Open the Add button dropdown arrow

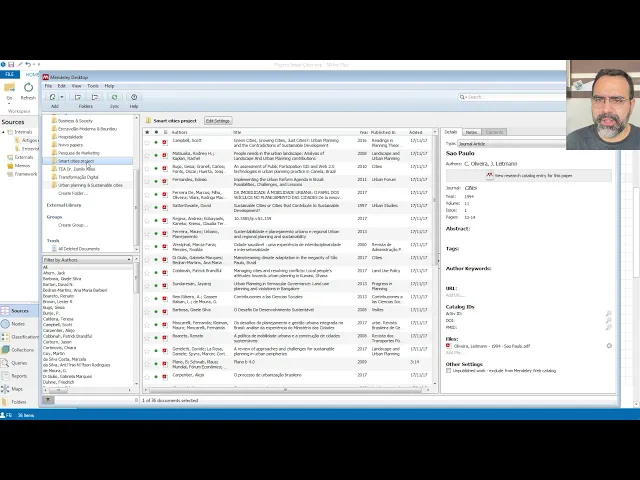[62, 97]
